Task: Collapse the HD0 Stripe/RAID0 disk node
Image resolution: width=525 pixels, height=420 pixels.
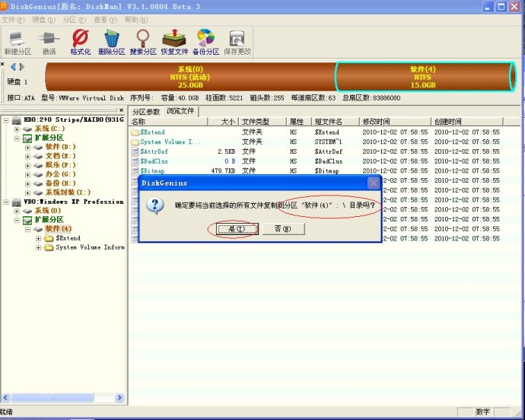Action: tap(5, 119)
